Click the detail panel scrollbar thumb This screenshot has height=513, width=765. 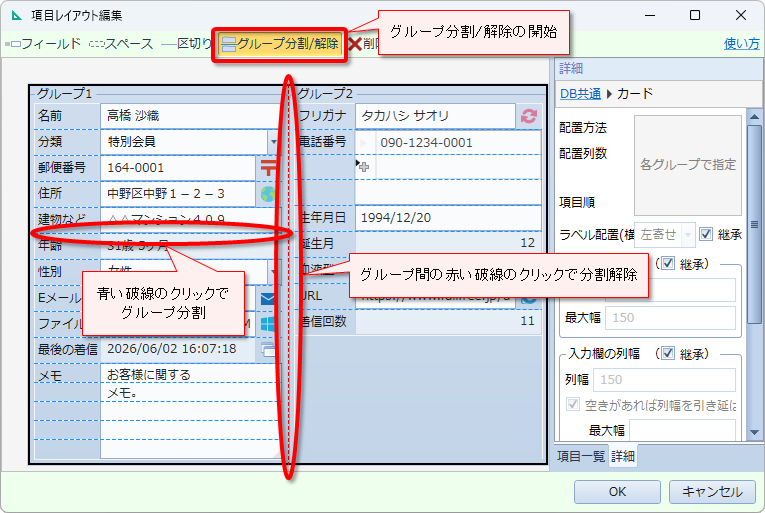coord(754,225)
